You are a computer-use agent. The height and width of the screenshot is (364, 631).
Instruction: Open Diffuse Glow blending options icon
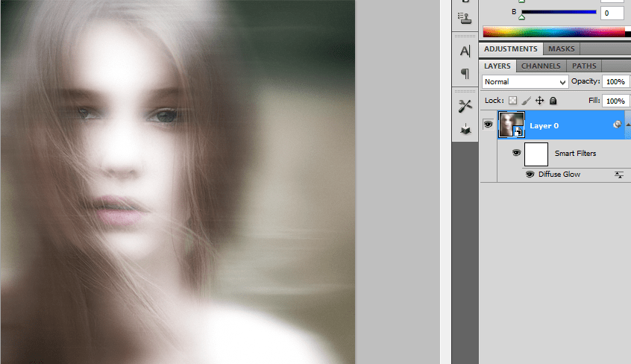coord(618,174)
